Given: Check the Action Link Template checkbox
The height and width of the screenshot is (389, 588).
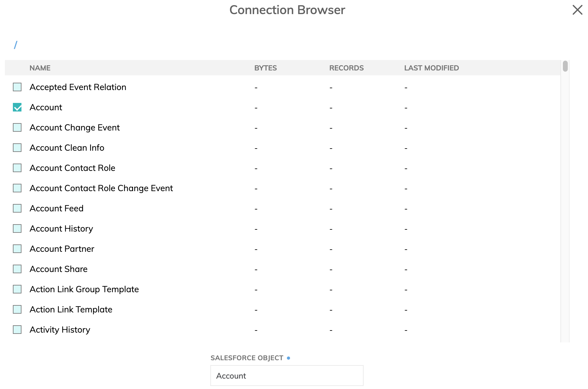Looking at the screenshot, I should coord(17,309).
